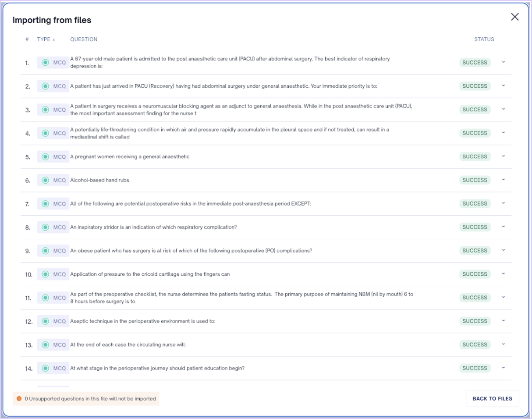This screenshot has height=419, width=532.
Task: Click MCQ type icon in row 11
Action: click(x=45, y=298)
